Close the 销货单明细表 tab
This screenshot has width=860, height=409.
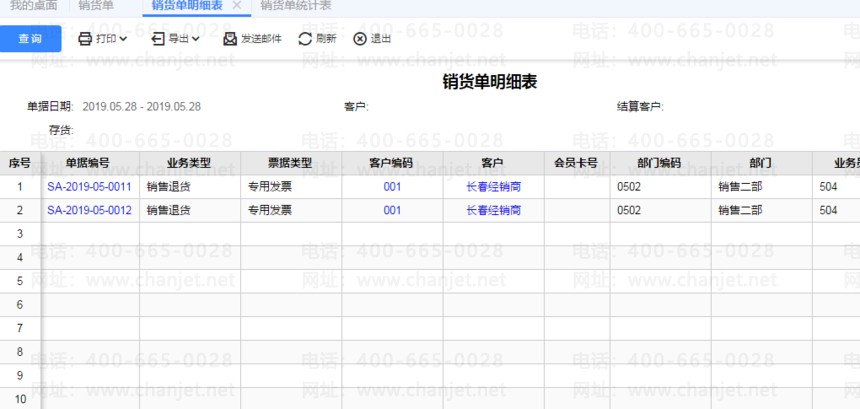[x=236, y=6]
